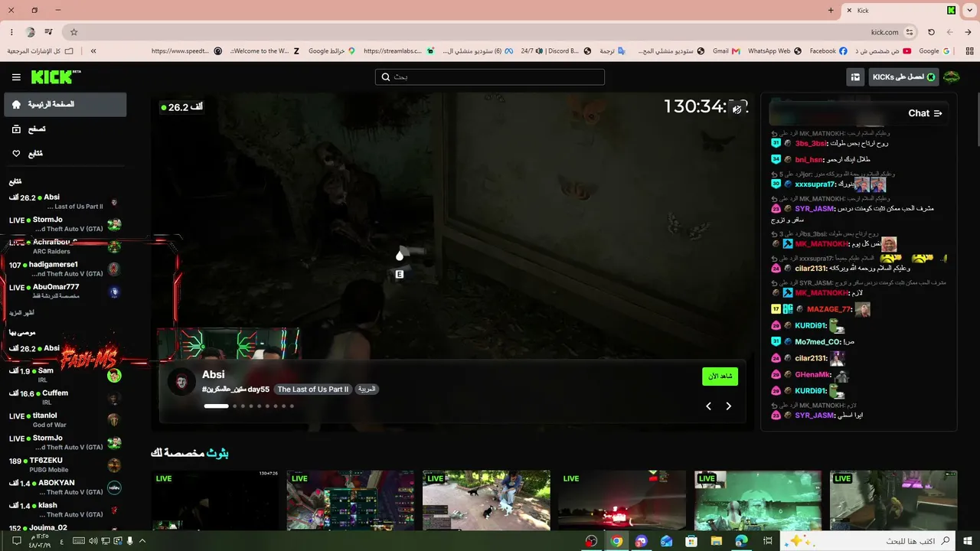980x551 pixels.
Task: Go to the previous featured stream arrow
Action: tap(708, 406)
